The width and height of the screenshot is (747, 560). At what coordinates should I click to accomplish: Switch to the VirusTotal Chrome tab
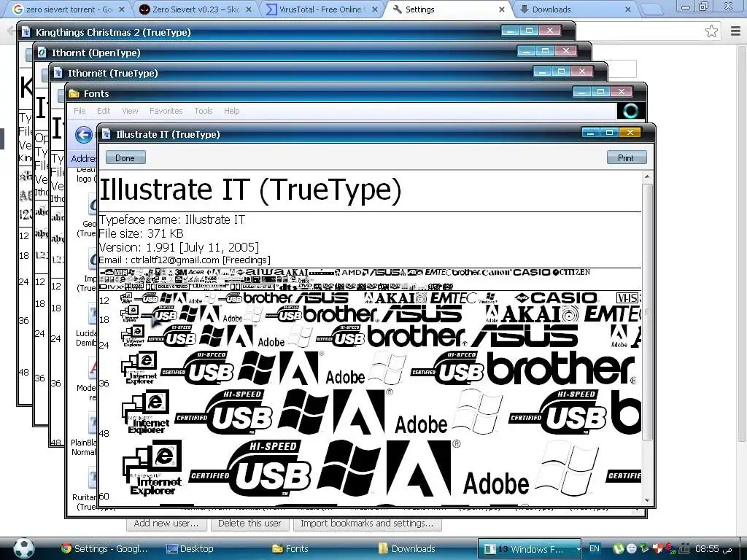click(322, 9)
